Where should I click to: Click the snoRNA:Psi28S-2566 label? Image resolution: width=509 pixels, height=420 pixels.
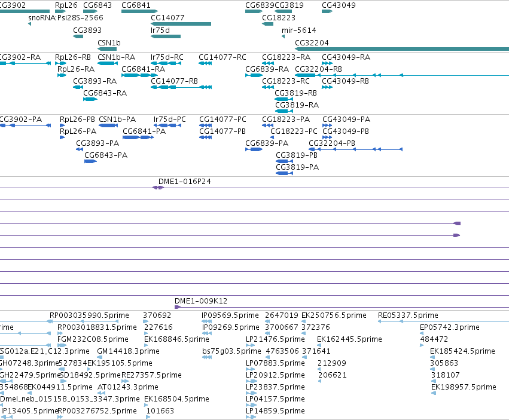click(66, 18)
